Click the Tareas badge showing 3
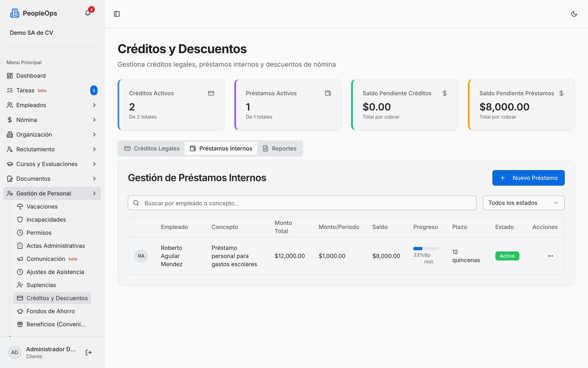This screenshot has width=588, height=368. (x=94, y=91)
